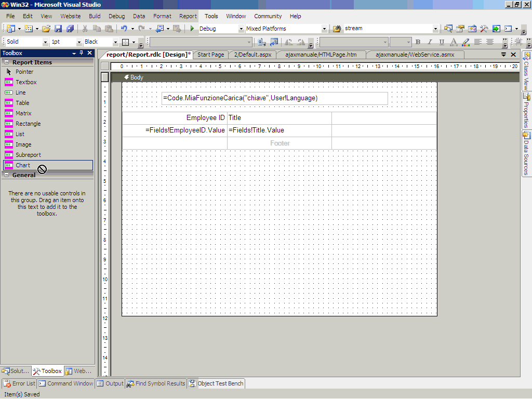Expand the Data Sources side tab
This screenshot has width=532, height=399.
point(526,154)
